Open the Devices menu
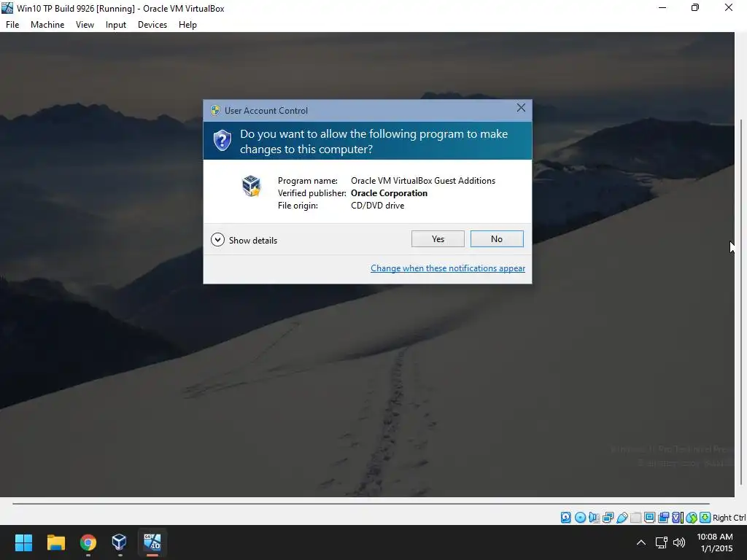Image resolution: width=747 pixels, height=560 pixels. [x=152, y=25]
